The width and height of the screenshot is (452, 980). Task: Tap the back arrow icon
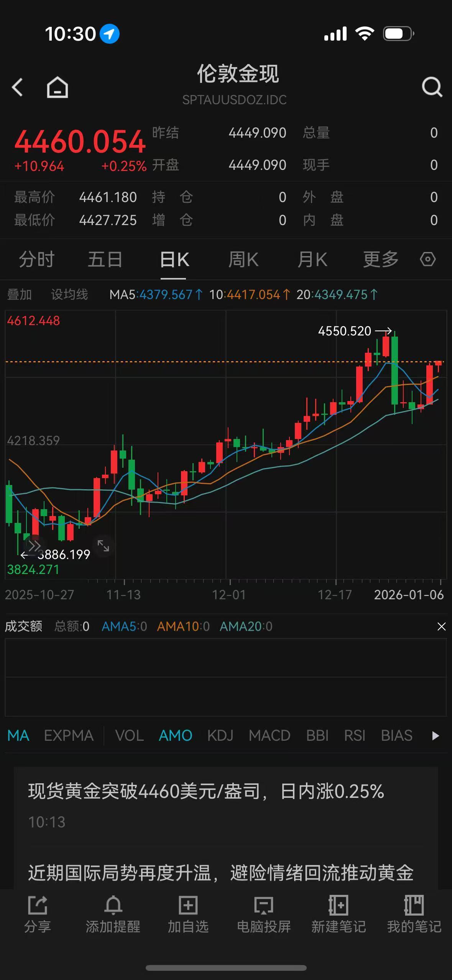click(x=18, y=87)
